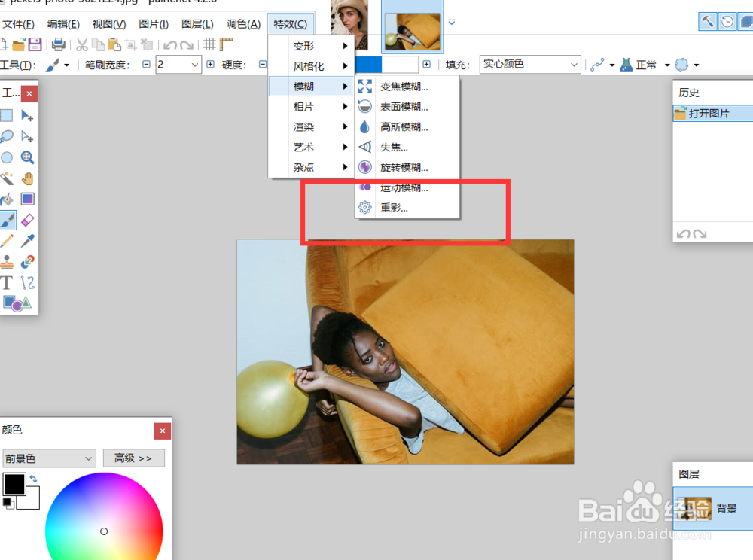Select the Ellipse Select tool
Image resolution: width=753 pixels, height=560 pixels.
(x=7, y=157)
